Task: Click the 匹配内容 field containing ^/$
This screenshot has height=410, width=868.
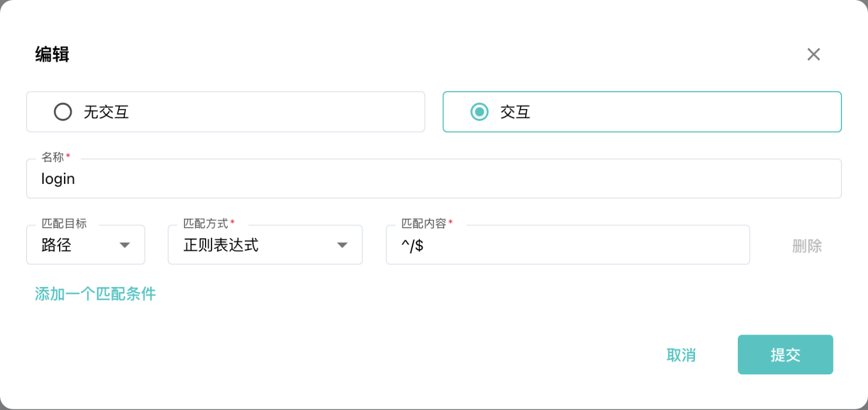Action: (x=567, y=245)
